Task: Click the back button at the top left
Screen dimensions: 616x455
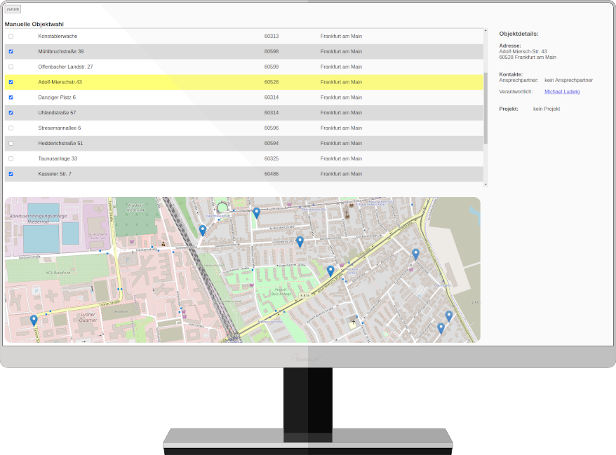Action: 12,9
